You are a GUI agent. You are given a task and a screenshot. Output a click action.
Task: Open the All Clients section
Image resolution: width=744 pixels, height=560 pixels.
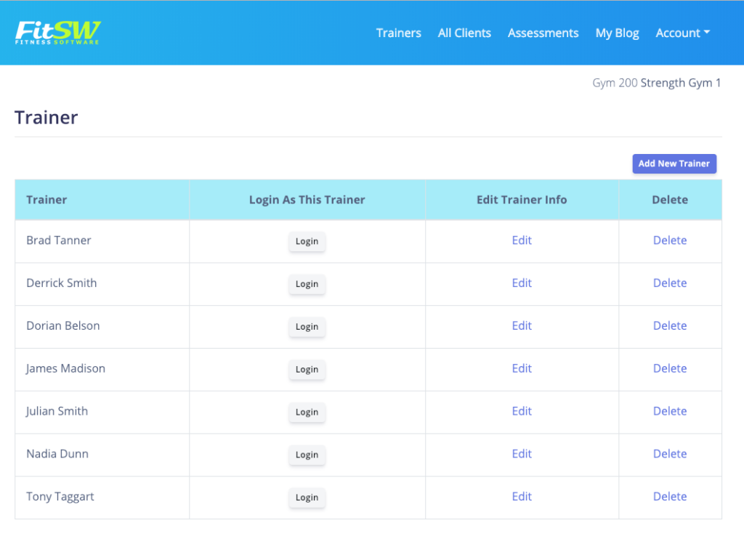point(464,33)
